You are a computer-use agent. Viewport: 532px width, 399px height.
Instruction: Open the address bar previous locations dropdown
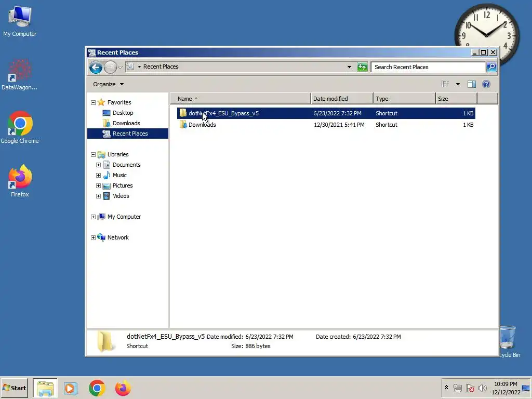(x=349, y=67)
